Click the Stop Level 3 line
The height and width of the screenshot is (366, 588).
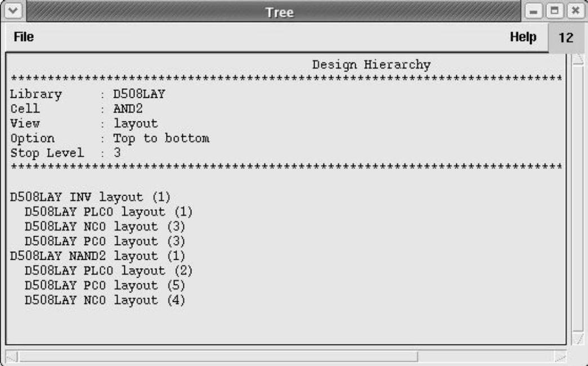point(66,153)
